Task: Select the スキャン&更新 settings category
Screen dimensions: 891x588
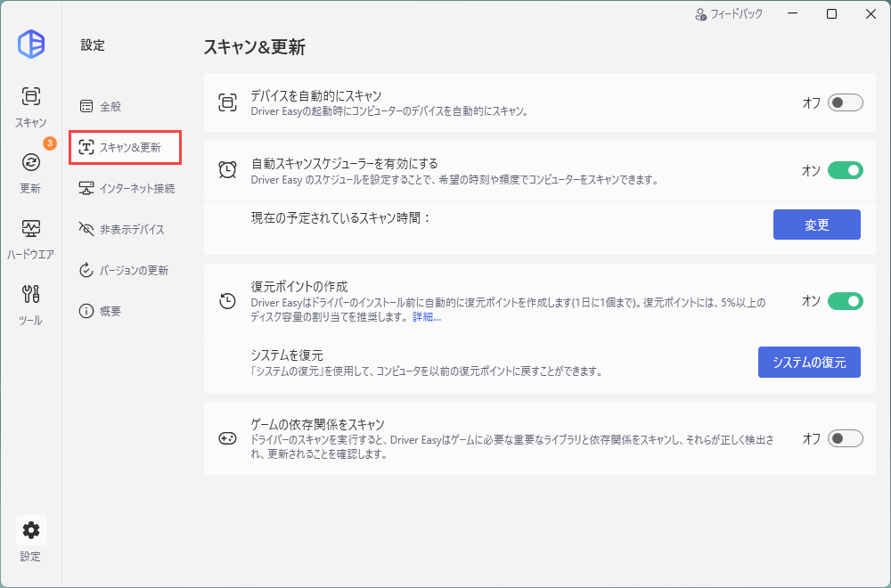Action: (125, 148)
